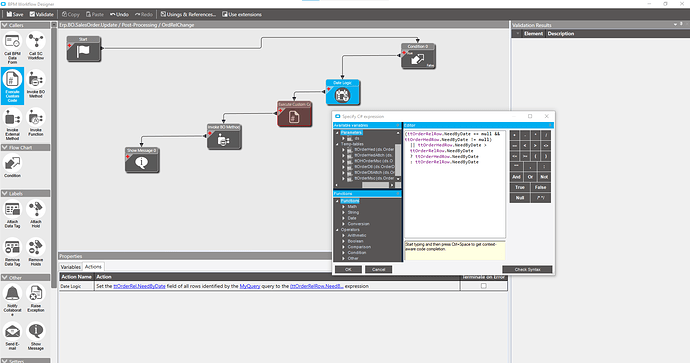Click the Check Syntax button

tap(527, 269)
